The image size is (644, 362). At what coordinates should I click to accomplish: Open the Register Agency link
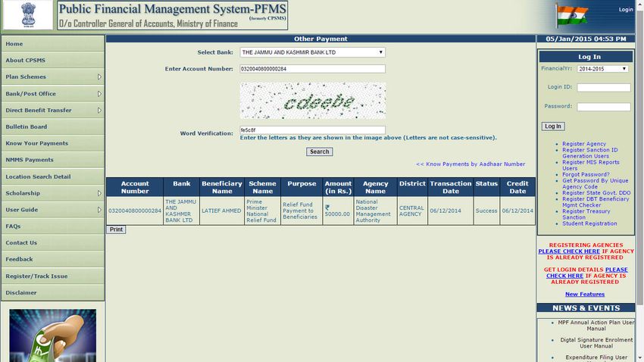584,144
